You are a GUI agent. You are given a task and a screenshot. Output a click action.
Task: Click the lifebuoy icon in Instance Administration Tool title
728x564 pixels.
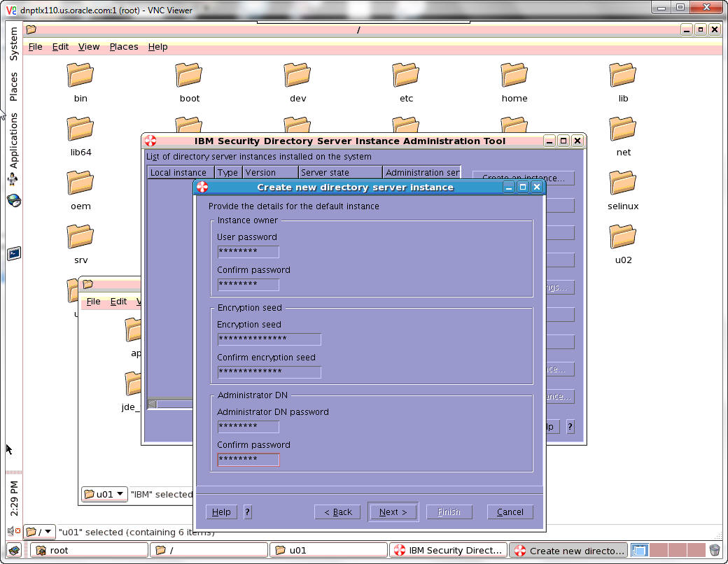tap(150, 141)
